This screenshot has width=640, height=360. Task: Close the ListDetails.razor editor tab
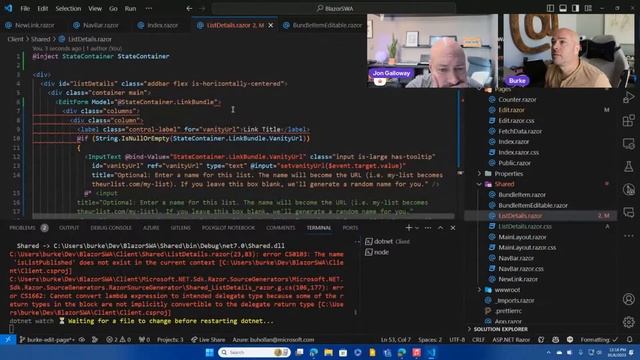(271, 25)
